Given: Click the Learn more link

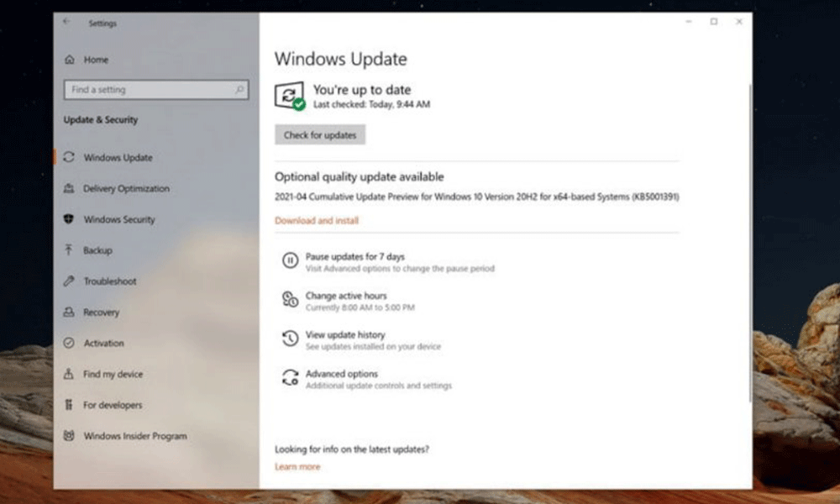Looking at the screenshot, I should (x=297, y=467).
